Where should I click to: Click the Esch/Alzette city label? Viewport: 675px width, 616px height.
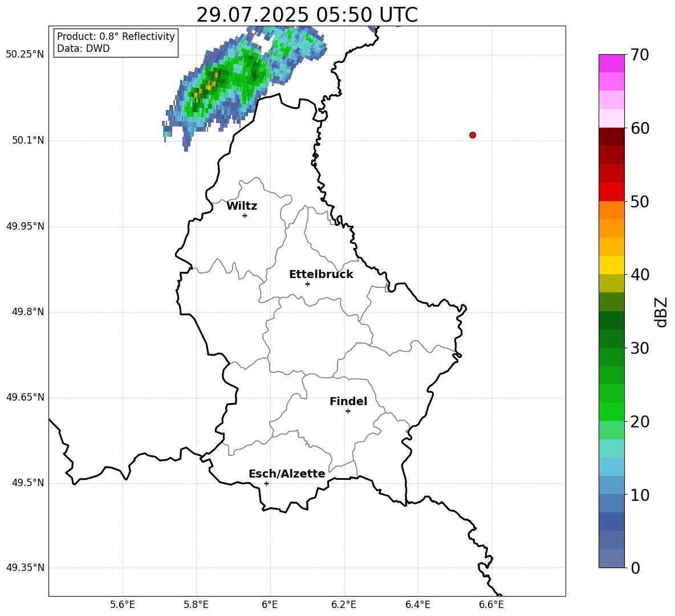tap(287, 474)
